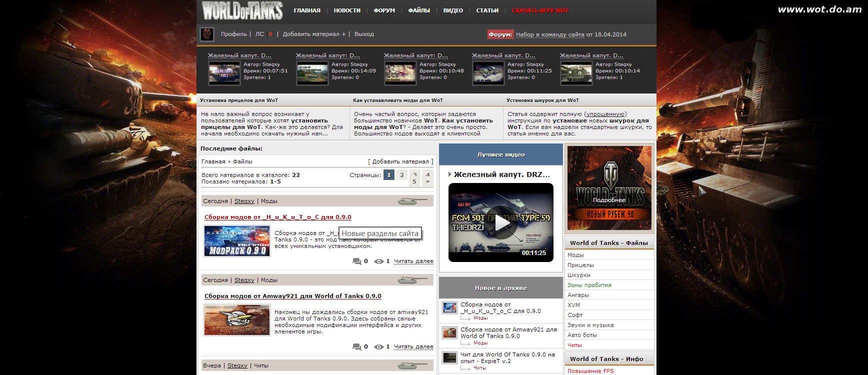Open the ФОРУМ menu item

click(384, 10)
